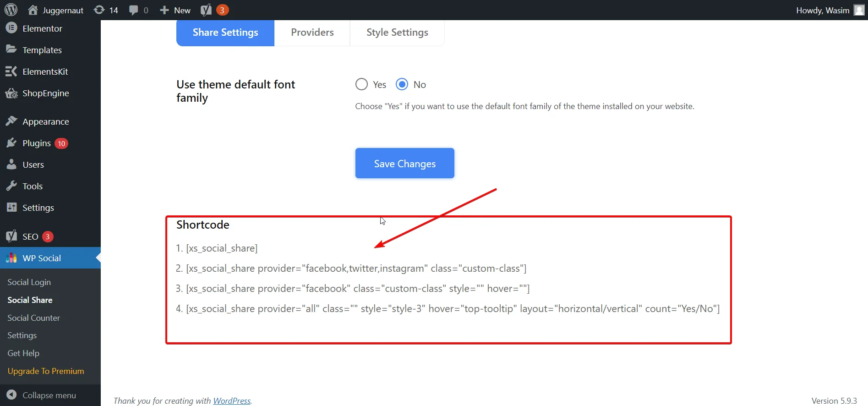Open Elementor from the sidebar

[x=42, y=28]
